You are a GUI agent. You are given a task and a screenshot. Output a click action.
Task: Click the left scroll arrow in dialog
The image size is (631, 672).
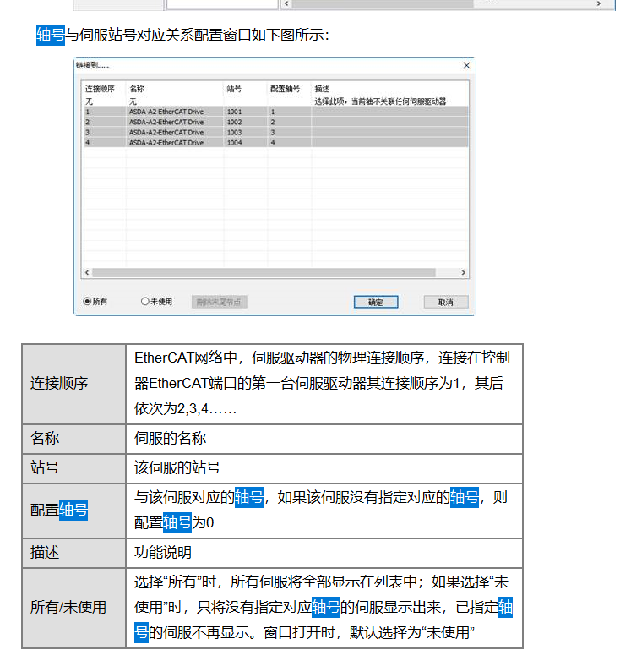pyautogui.click(x=86, y=273)
